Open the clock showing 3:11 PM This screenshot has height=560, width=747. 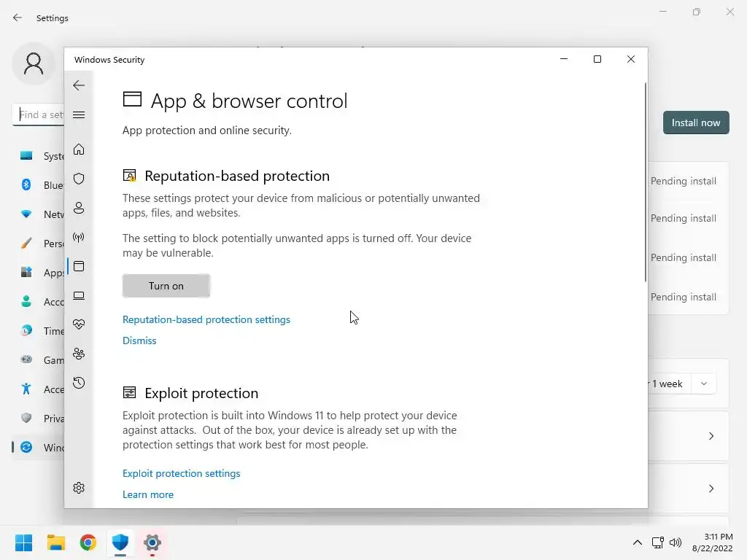point(713,542)
